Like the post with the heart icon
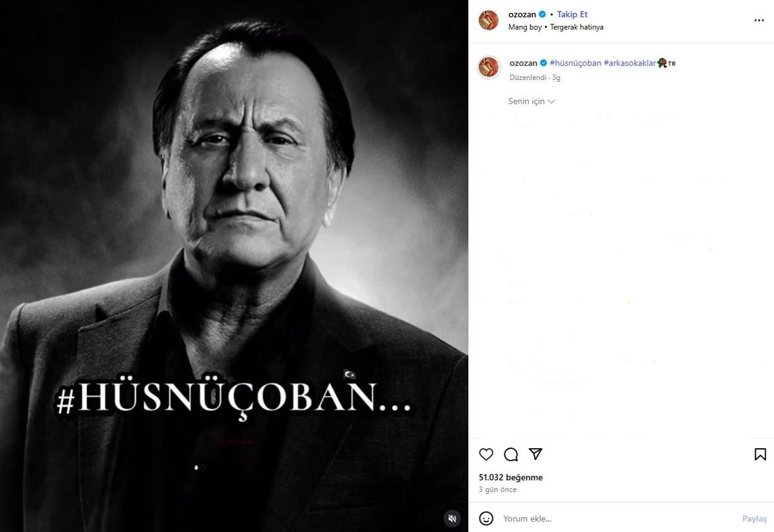 (x=486, y=455)
